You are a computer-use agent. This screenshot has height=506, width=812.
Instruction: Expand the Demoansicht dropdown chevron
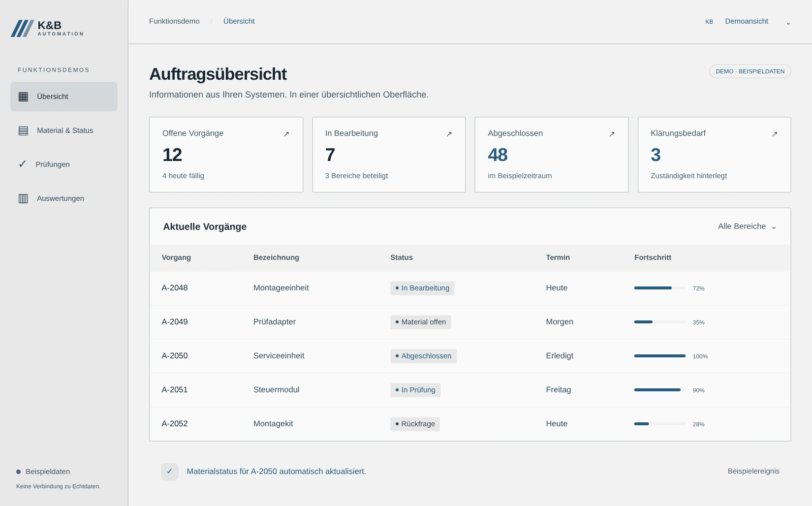tap(788, 23)
